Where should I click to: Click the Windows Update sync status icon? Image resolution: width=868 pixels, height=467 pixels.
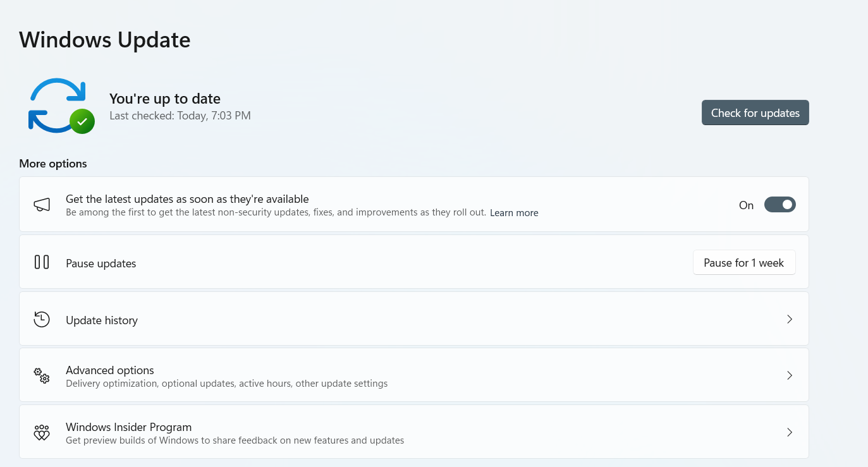tap(58, 104)
